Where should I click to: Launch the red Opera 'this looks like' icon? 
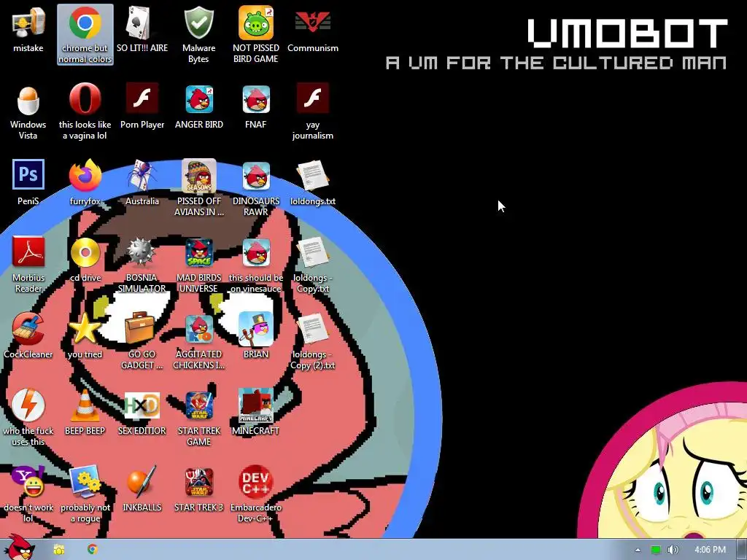(85, 112)
